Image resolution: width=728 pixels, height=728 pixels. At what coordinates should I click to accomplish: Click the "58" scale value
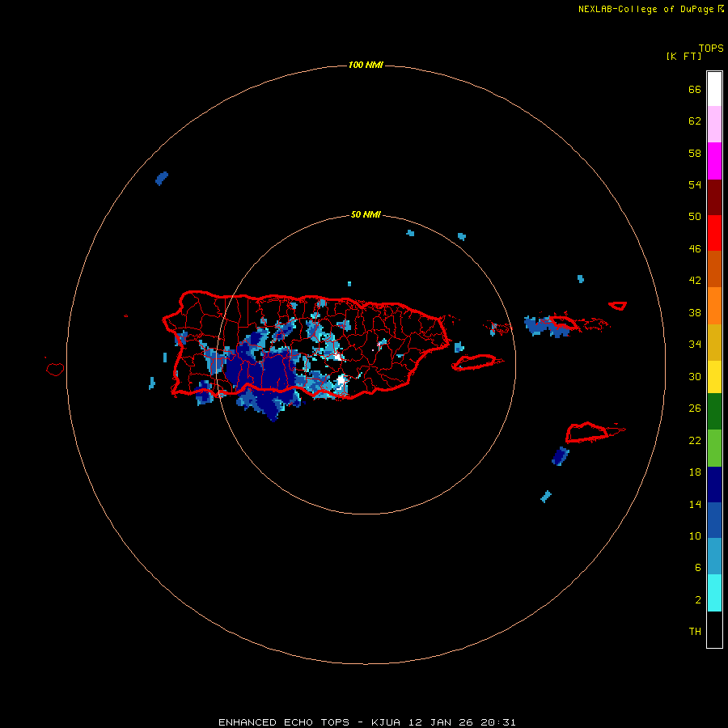point(695,153)
